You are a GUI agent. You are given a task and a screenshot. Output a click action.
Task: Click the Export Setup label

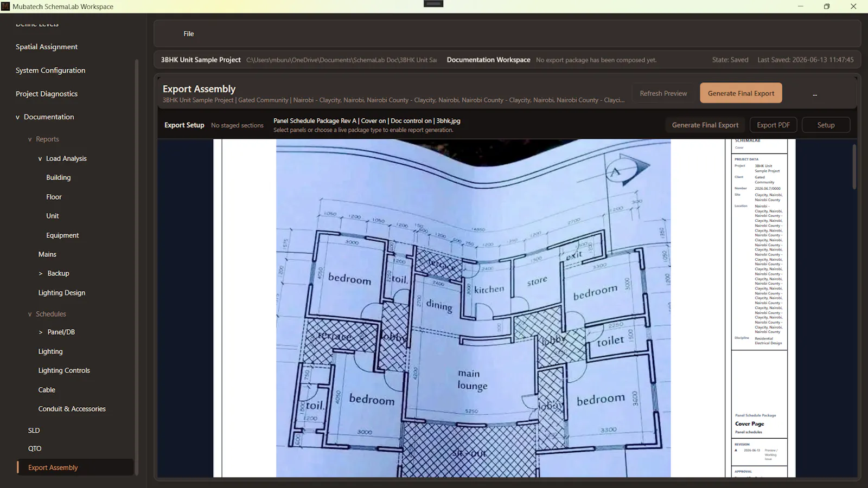coord(184,125)
